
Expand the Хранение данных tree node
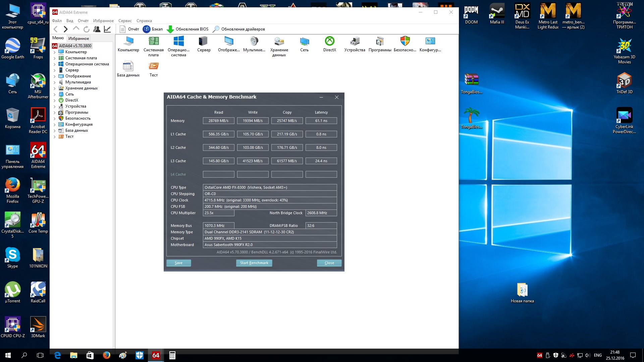[55, 88]
